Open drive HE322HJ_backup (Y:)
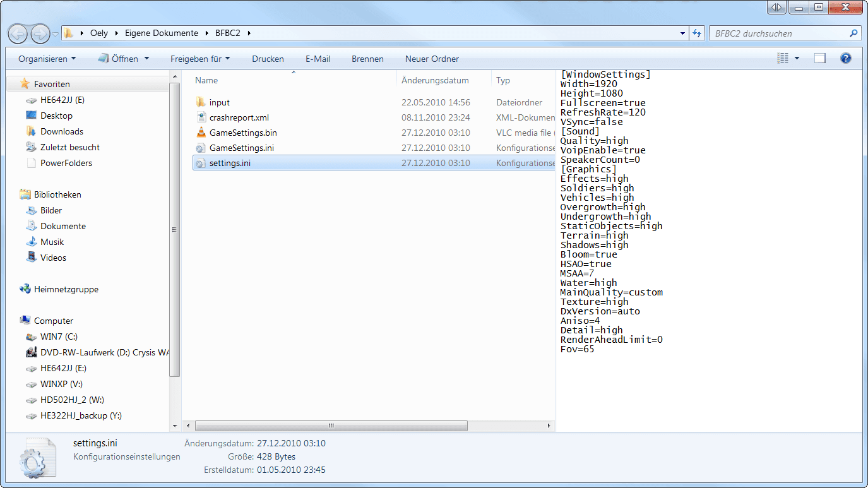This screenshot has width=868, height=488. (x=81, y=415)
